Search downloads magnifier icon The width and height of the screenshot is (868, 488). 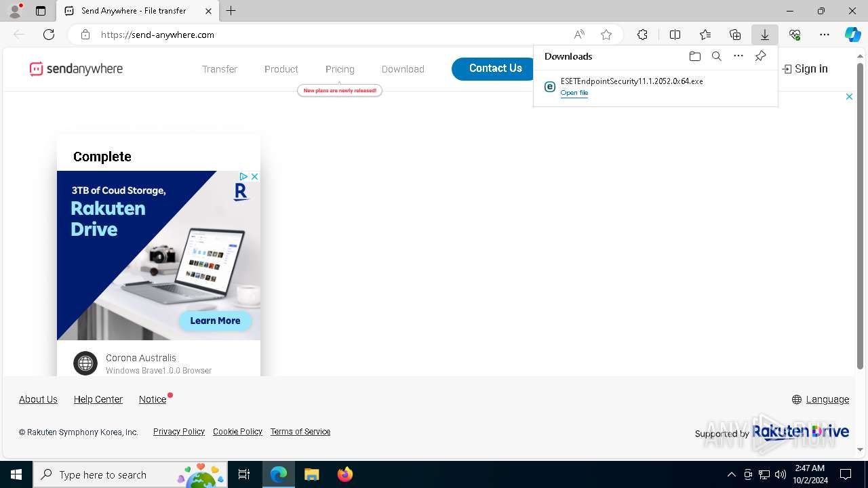pyautogui.click(x=717, y=56)
